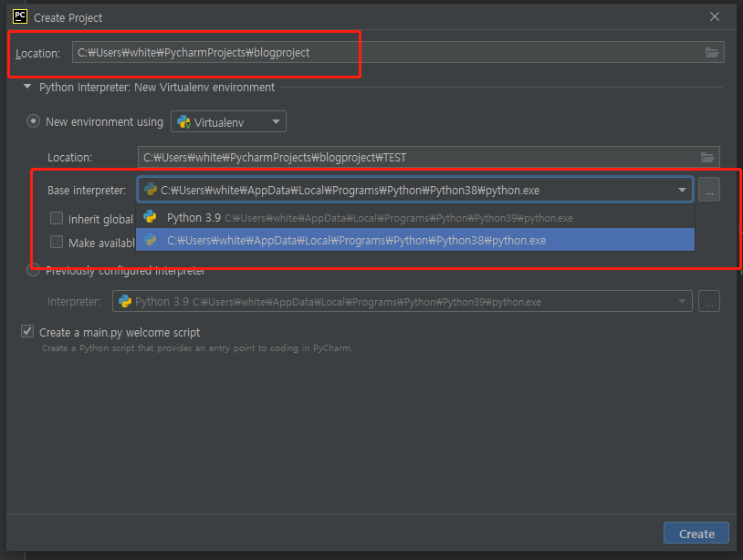Close the Create Project dialog
This screenshot has width=743, height=560.
(x=715, y=16)
